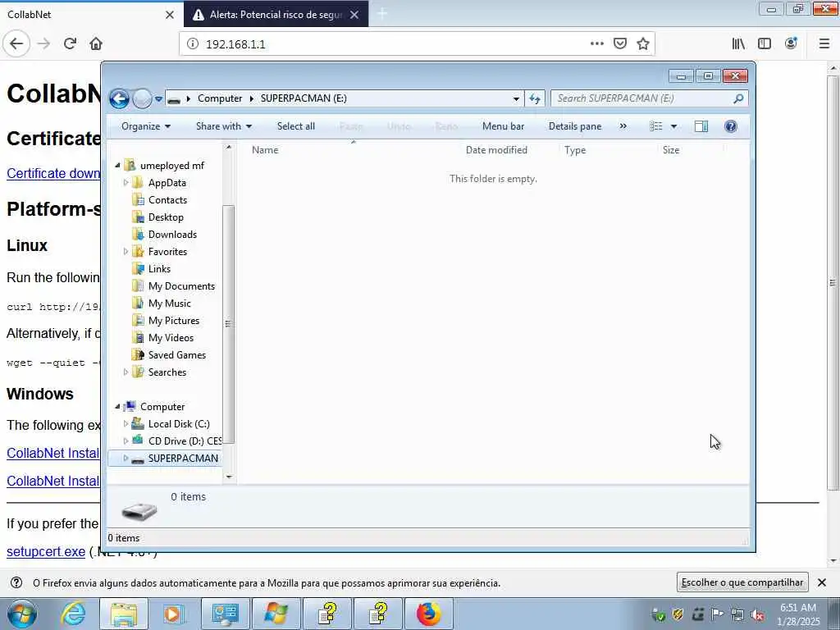Save page to Pocket
Viewport: 840px width, 630px height.
(x=620, y=44)
